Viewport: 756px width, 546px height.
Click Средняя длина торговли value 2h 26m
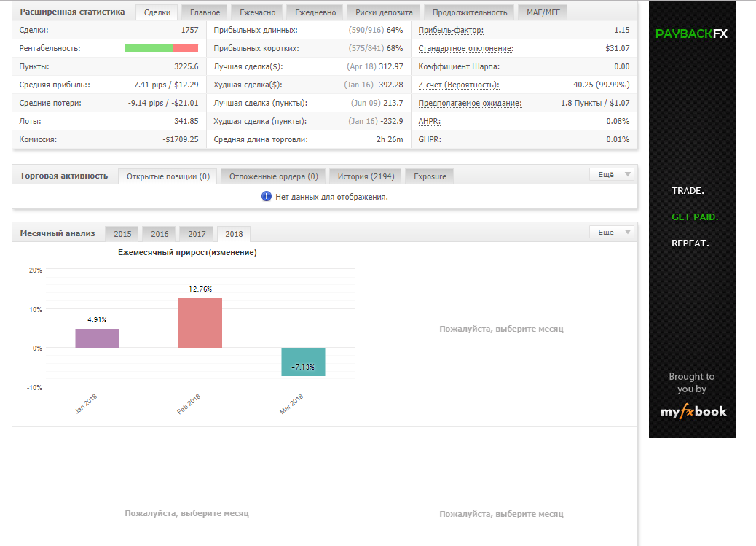click(x=390, y=139)
